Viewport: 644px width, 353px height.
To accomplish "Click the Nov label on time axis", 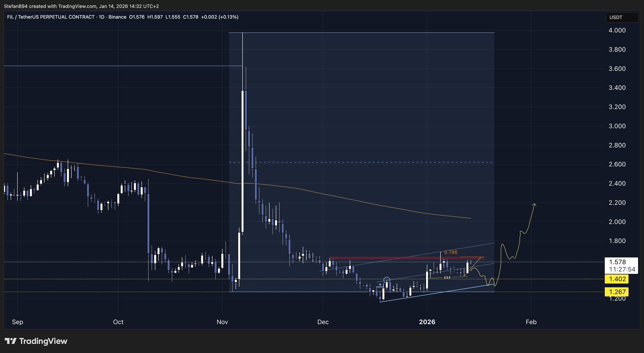I will coord(222,322).
